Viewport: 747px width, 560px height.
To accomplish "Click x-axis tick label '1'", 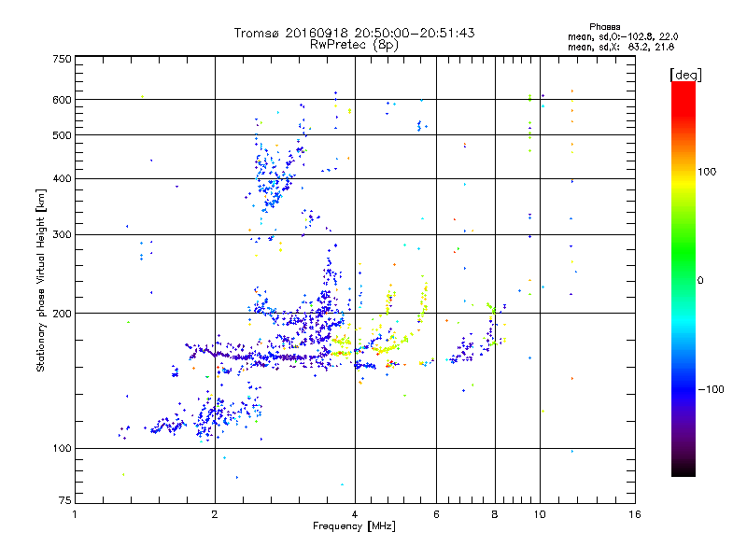I will tap(75, 514).
